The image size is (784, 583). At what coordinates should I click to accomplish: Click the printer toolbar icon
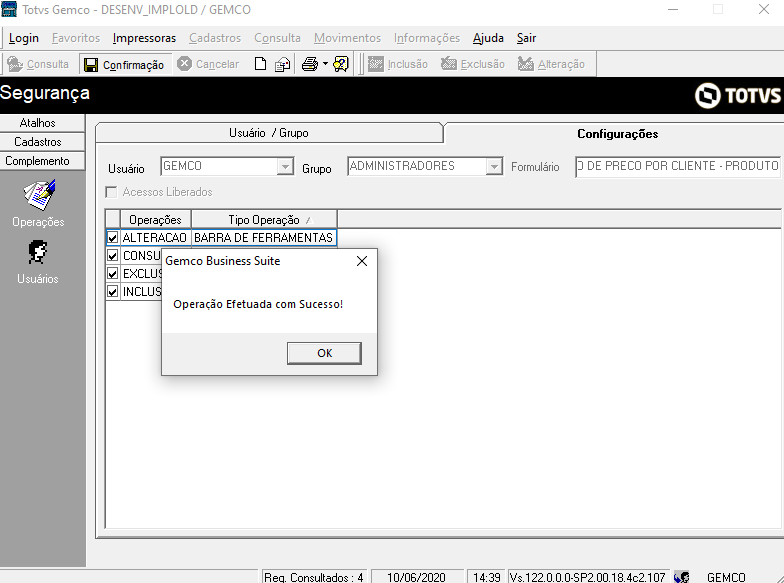click(310, 64)
